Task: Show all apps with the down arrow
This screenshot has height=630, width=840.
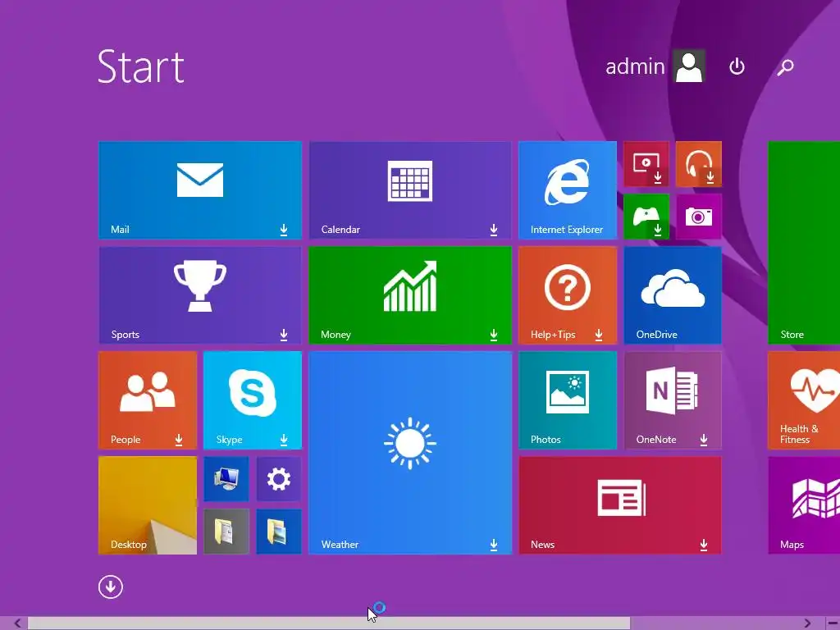Action: [111, 587]
